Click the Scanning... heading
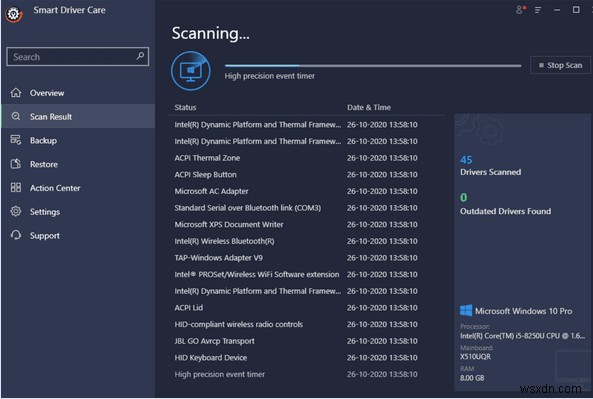The height and width of the screenshot is (399, 593). click(211, 33)
